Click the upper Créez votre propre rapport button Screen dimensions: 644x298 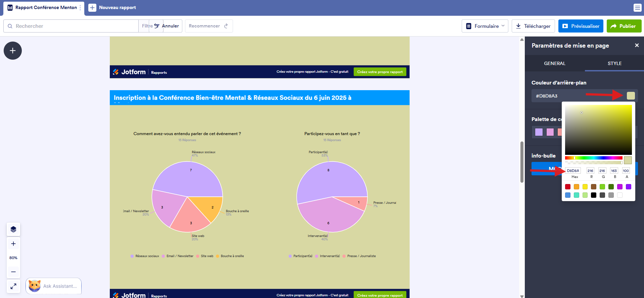click(x=380, y=72)
